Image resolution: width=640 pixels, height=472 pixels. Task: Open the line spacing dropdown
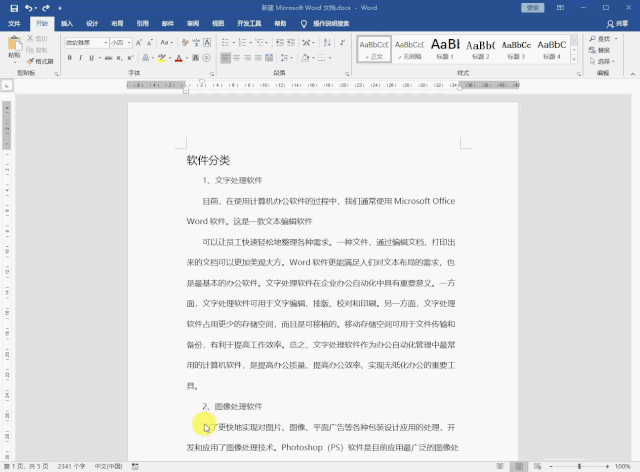tap(287, 58)
